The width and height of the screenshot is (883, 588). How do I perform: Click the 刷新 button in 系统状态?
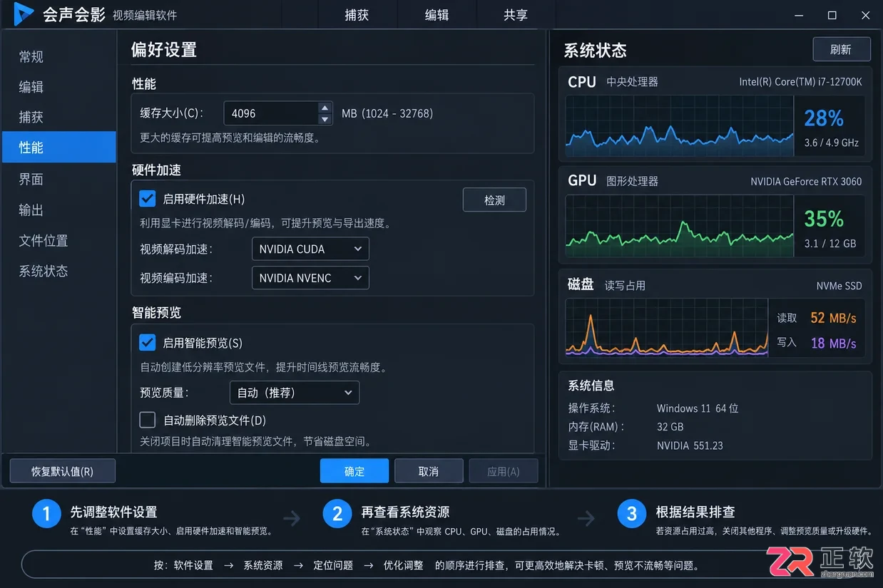(x=842, y=49)
